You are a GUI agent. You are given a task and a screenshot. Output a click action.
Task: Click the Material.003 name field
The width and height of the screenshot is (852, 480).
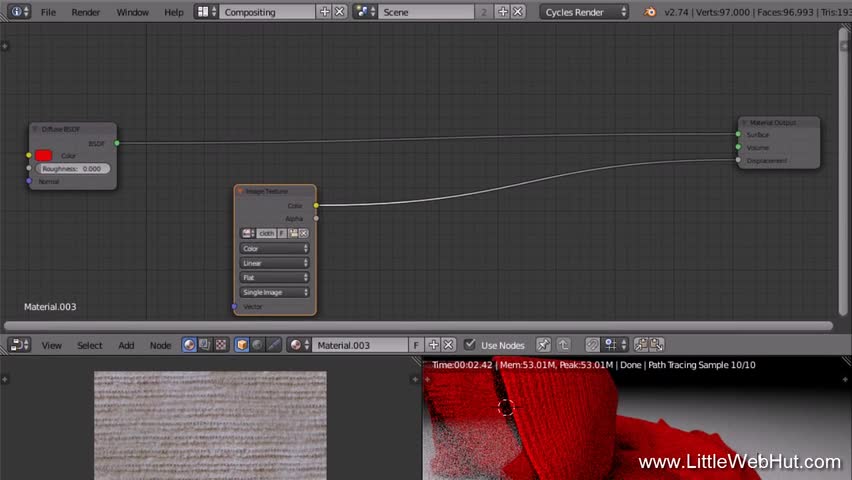[x=360, y=345]
